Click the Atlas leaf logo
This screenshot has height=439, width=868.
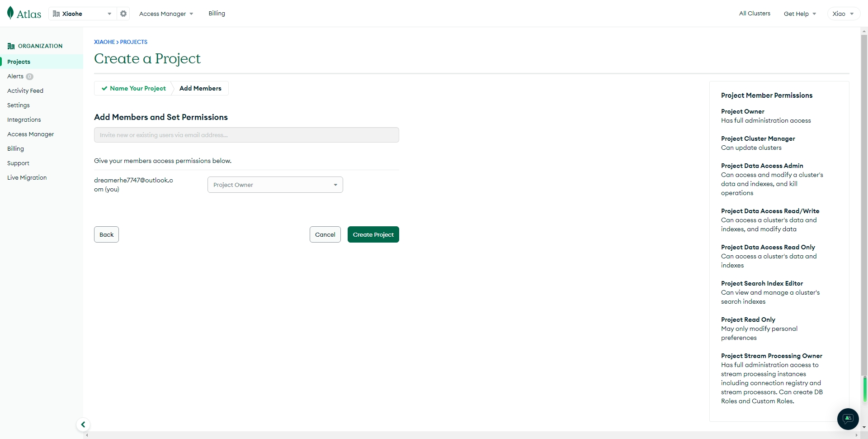coord(10,13)
